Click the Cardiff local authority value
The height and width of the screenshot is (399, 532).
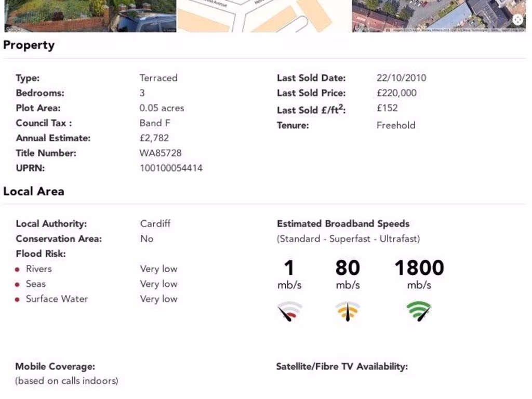(155, 224)
